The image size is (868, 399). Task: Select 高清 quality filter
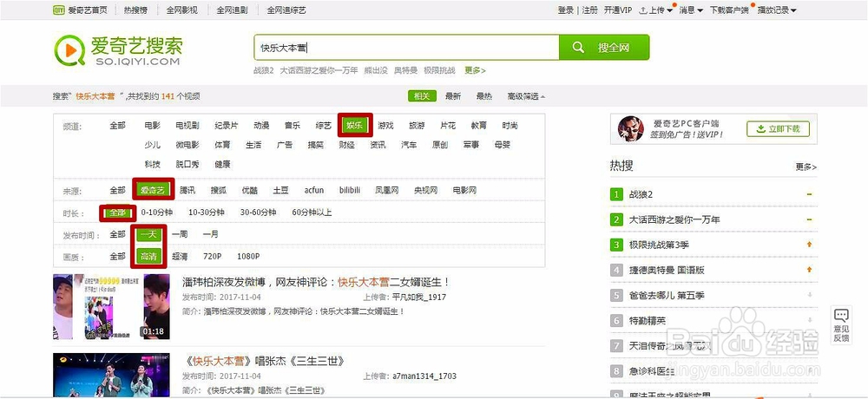coord(149,256)
